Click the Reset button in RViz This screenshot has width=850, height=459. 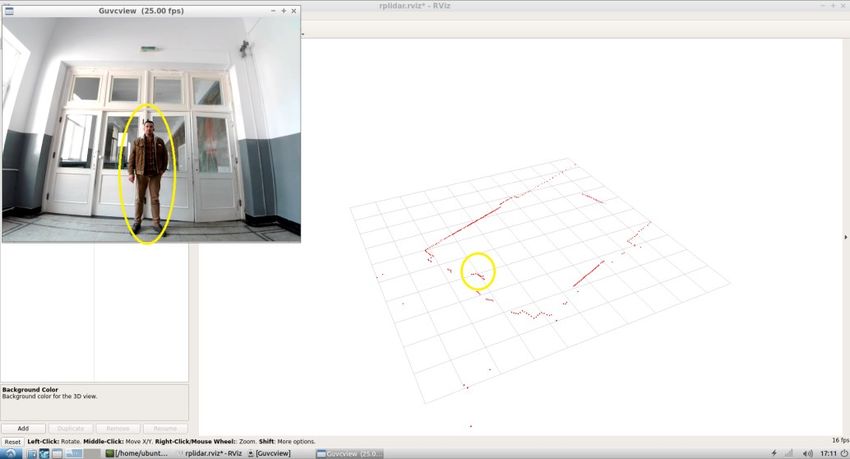pos(12,442)
